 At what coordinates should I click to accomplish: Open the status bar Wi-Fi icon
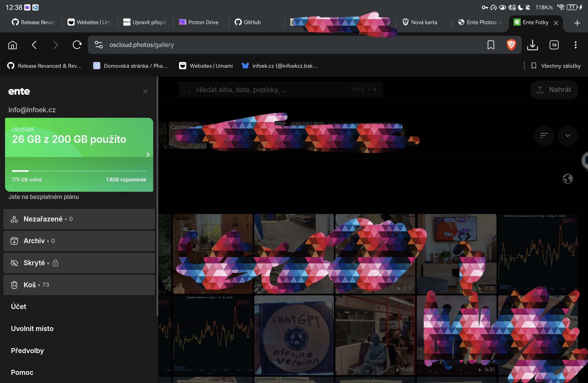click(x=561, y=7)
